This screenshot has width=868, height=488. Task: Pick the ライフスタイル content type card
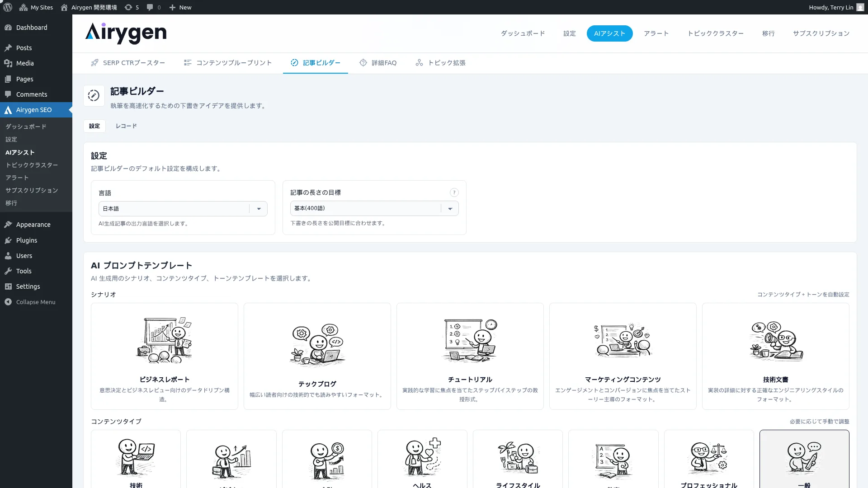(518, 459)
